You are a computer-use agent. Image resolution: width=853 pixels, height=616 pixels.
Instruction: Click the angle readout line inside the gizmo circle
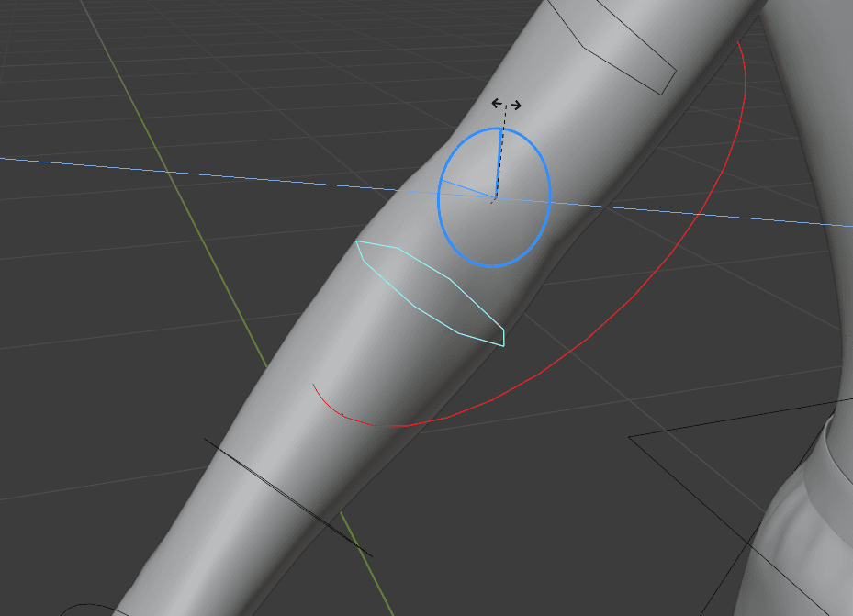468,188
